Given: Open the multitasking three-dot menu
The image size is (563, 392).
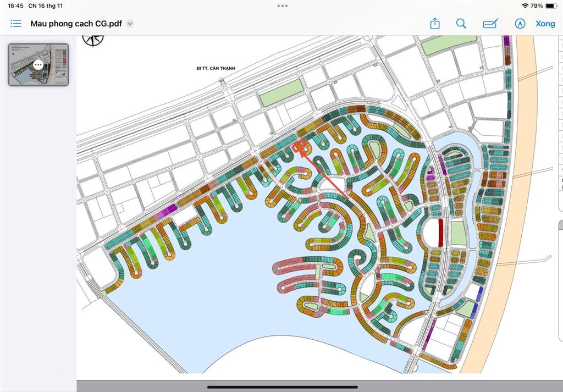Looking at the screenshot, I should coord(282,5).
